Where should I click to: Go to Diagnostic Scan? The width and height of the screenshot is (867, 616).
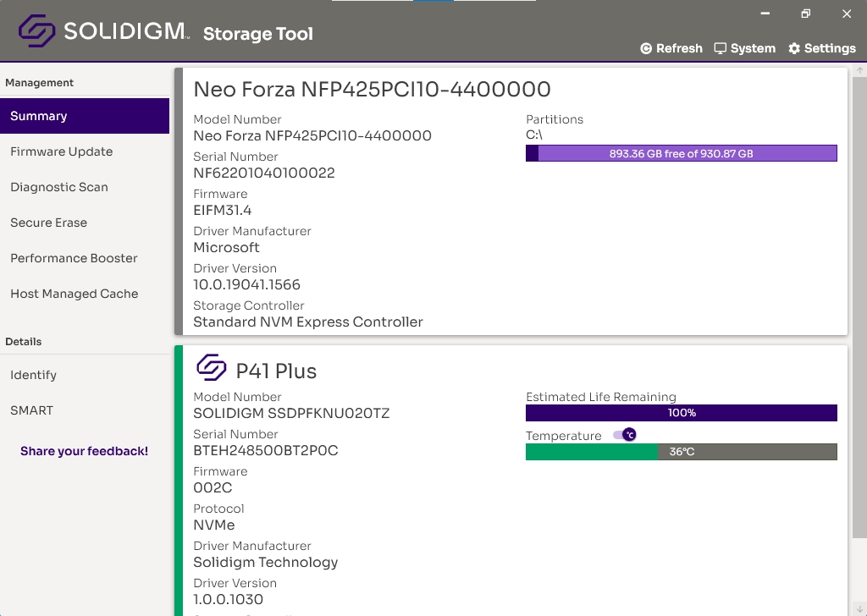pos(85,187)
